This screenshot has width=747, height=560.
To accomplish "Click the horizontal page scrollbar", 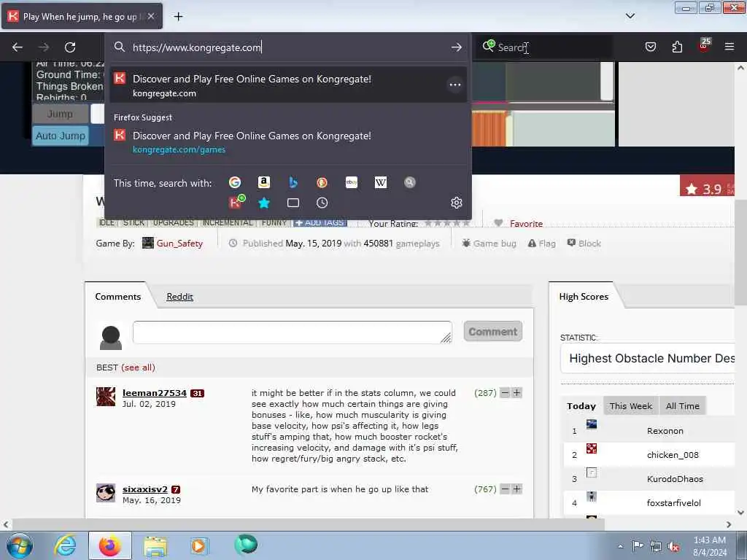I will [x=309, y=524].
